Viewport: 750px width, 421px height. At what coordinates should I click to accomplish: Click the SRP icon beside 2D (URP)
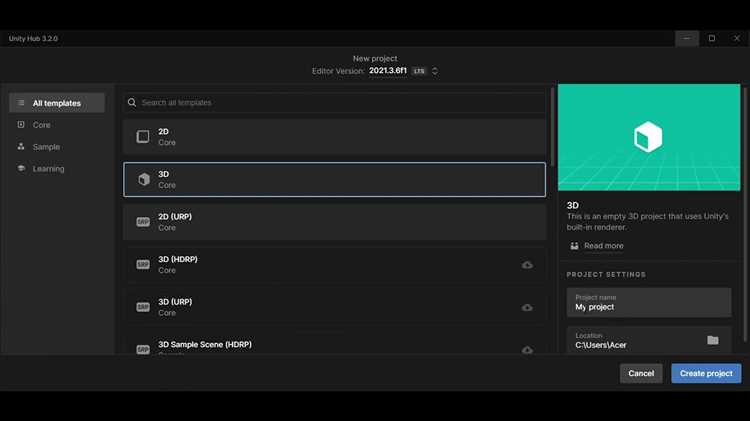click(x=143, y=222)
